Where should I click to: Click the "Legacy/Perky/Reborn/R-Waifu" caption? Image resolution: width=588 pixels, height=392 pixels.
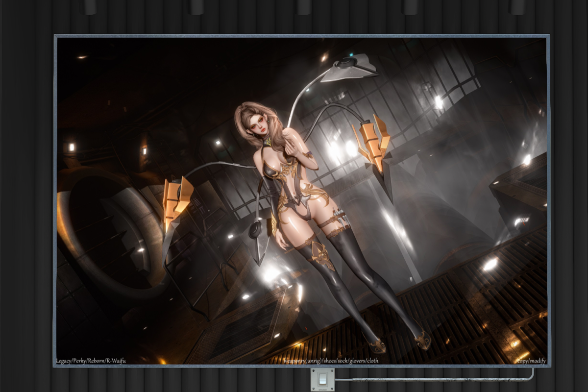[x=92, y=361]
